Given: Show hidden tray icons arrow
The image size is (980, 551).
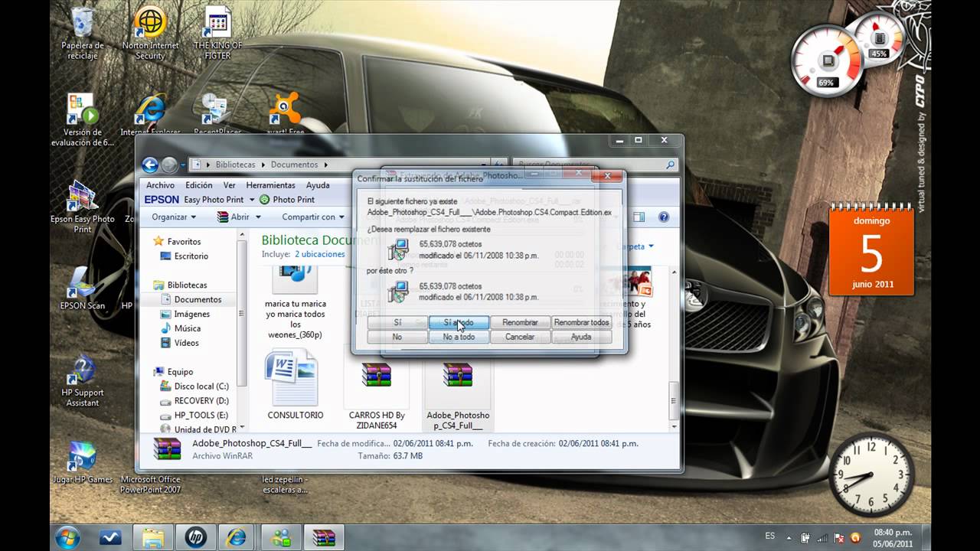Looking at the screenshot, I should (x=789, y=537).
